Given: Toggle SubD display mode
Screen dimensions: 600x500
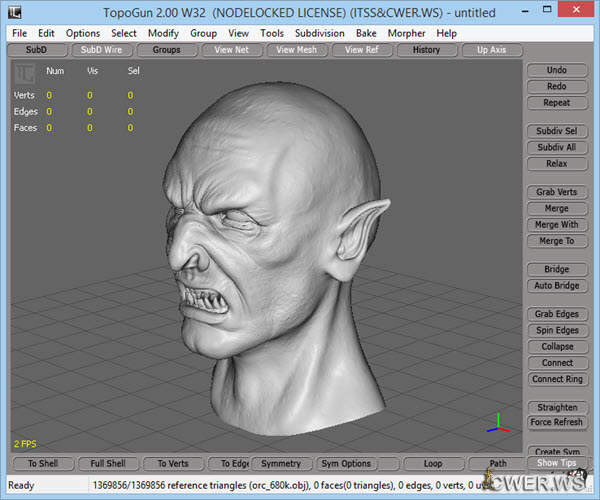Looking at the screenshot, I should pyautogui.click(x=37, y=50).
